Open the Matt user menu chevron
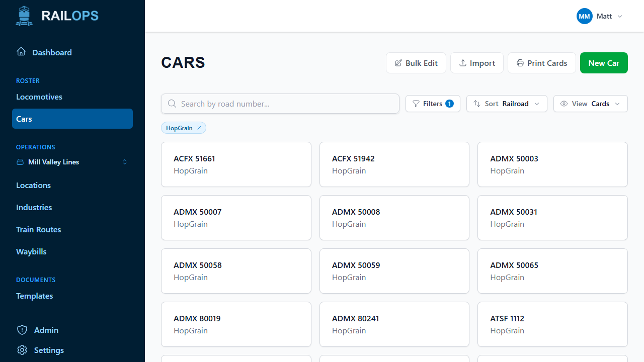This screenshot has height=362, width=644. (x=620, y=16)
